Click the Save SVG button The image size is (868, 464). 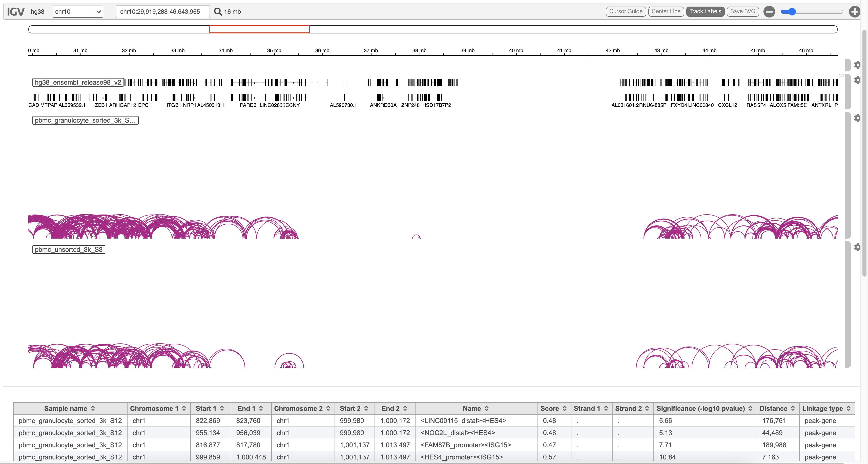pos(742,11)
